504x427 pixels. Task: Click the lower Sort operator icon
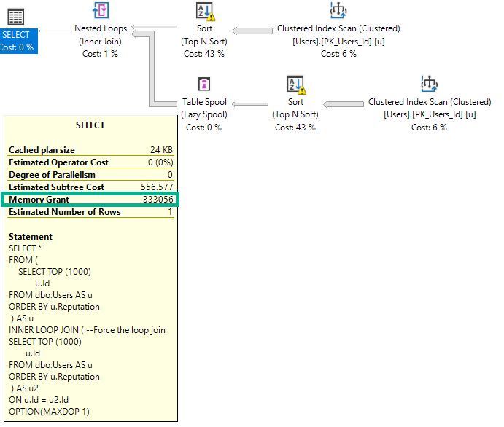[296, 85]
